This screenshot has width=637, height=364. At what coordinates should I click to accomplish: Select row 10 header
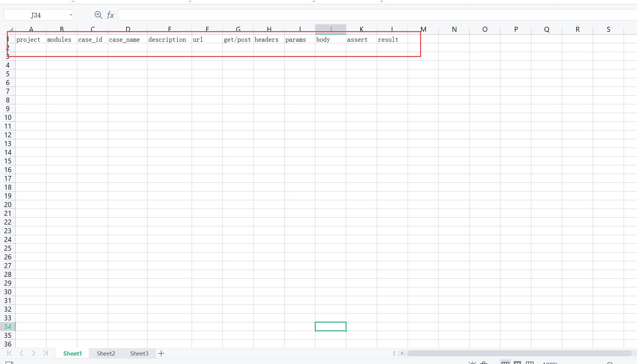(x=8, y=117)
